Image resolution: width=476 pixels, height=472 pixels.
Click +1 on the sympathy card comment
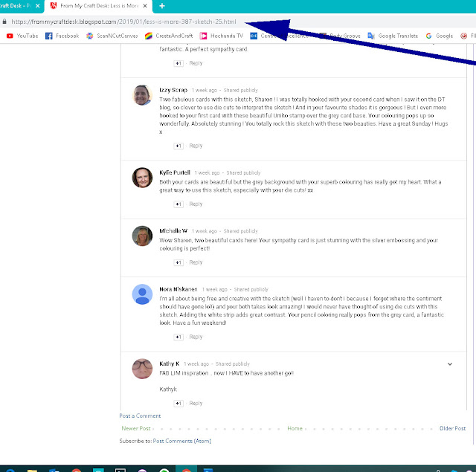point(178,63)
